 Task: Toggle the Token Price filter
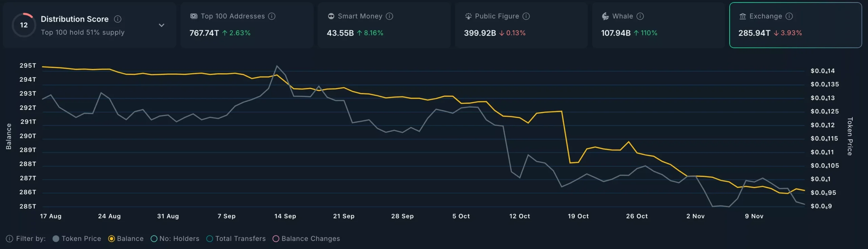56,239
